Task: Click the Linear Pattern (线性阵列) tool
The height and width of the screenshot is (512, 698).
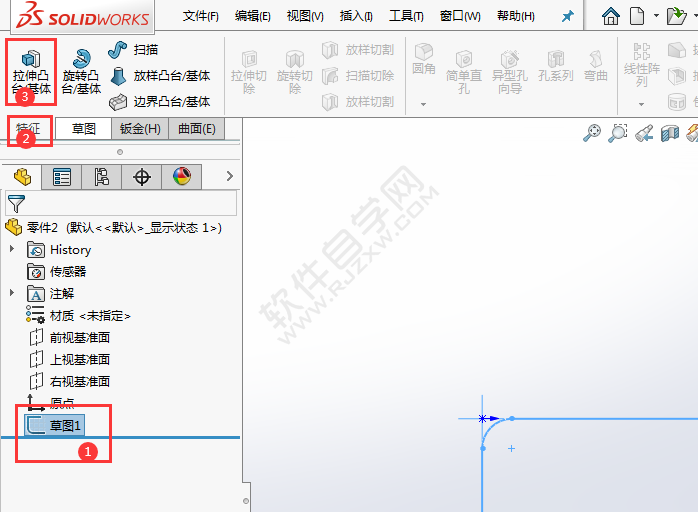Action: pyautogui.click(x=641, y=65)
